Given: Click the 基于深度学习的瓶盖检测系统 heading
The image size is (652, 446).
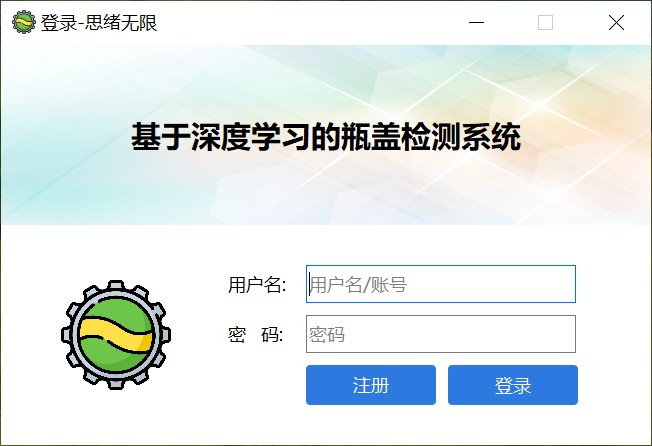Looking at the screenshot, I should point(326,136).
